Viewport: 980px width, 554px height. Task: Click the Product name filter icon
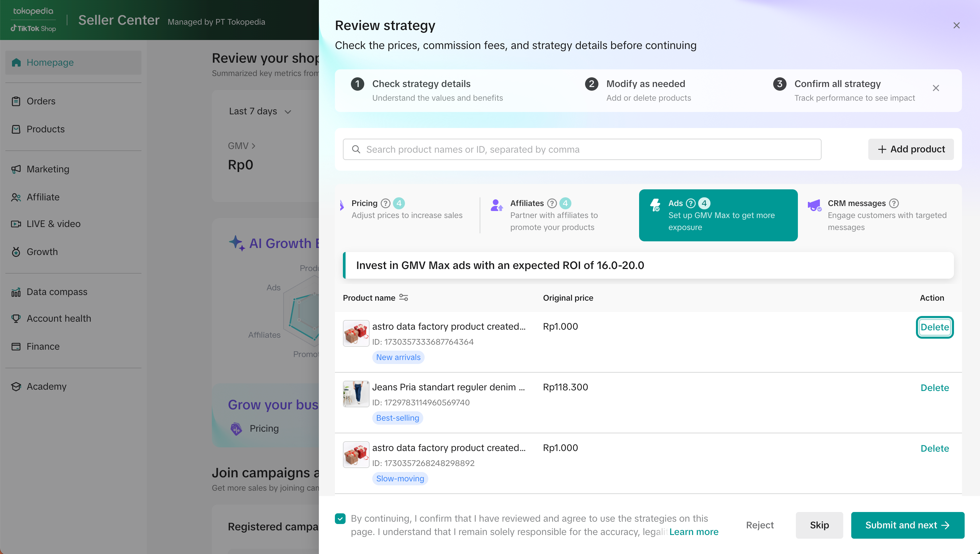tap(404, 298)
